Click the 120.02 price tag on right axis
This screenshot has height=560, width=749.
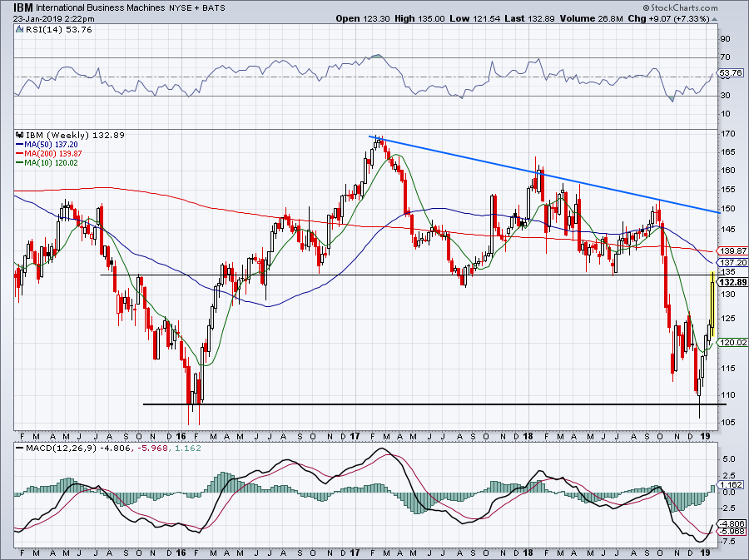(733, 342)
